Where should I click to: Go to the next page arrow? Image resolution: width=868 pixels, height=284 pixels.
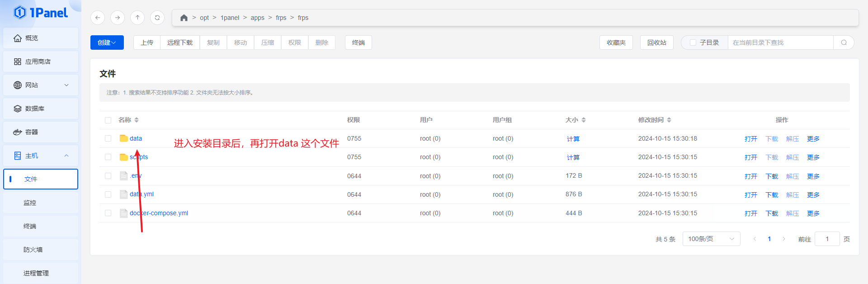(x=784, y=239)
